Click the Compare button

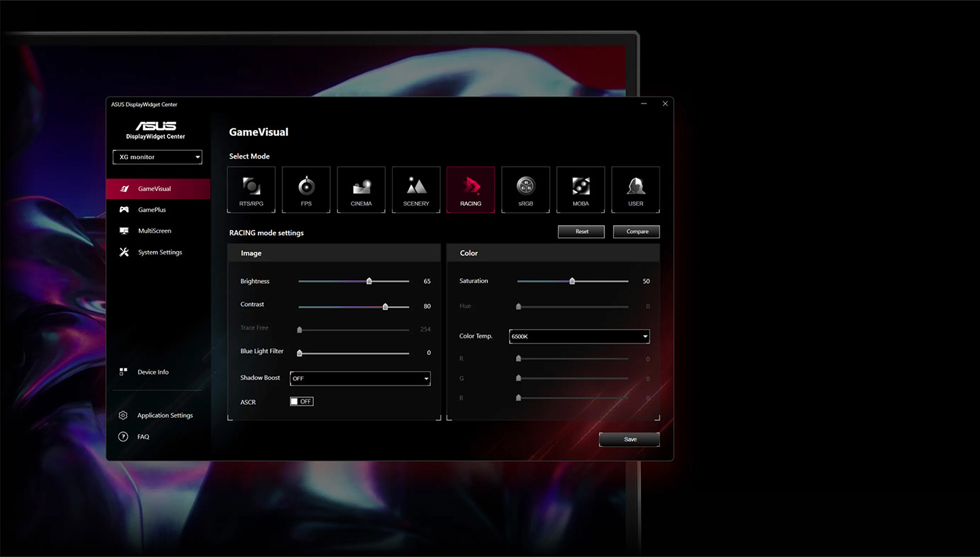636,231
